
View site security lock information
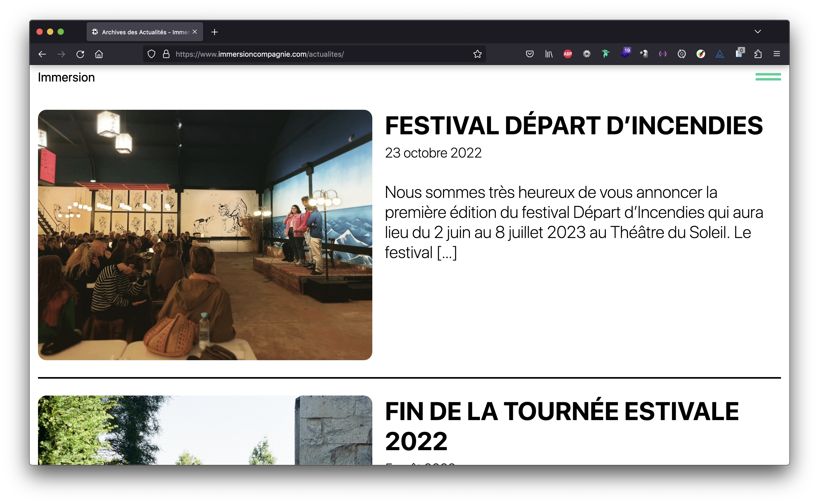[x=166, y=54]
